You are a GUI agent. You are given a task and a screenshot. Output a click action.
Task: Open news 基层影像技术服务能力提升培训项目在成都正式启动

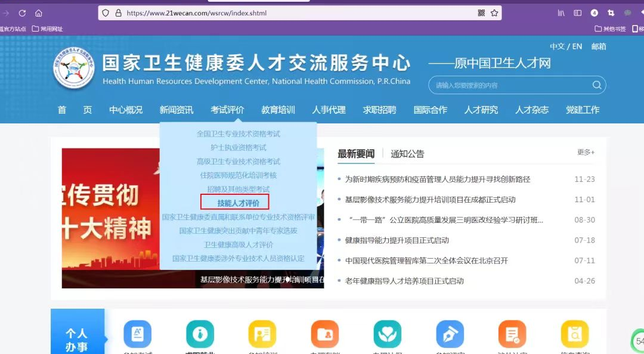coord(430,200)
